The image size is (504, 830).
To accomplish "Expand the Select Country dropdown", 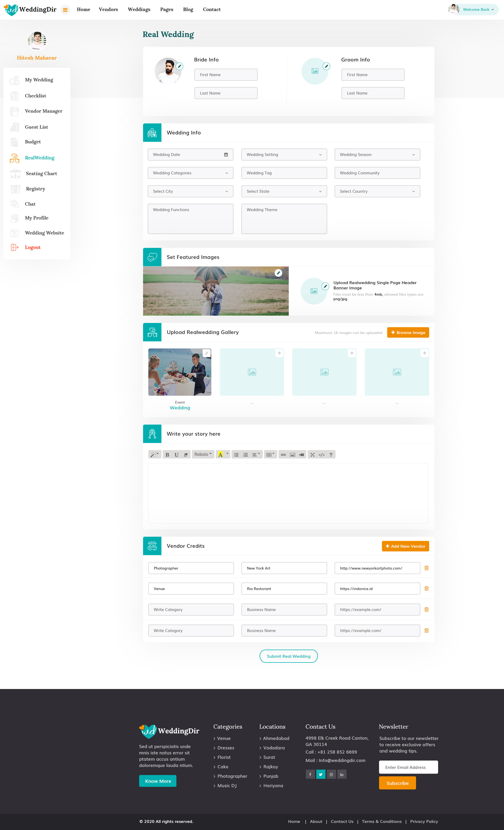I will (377, 191).
